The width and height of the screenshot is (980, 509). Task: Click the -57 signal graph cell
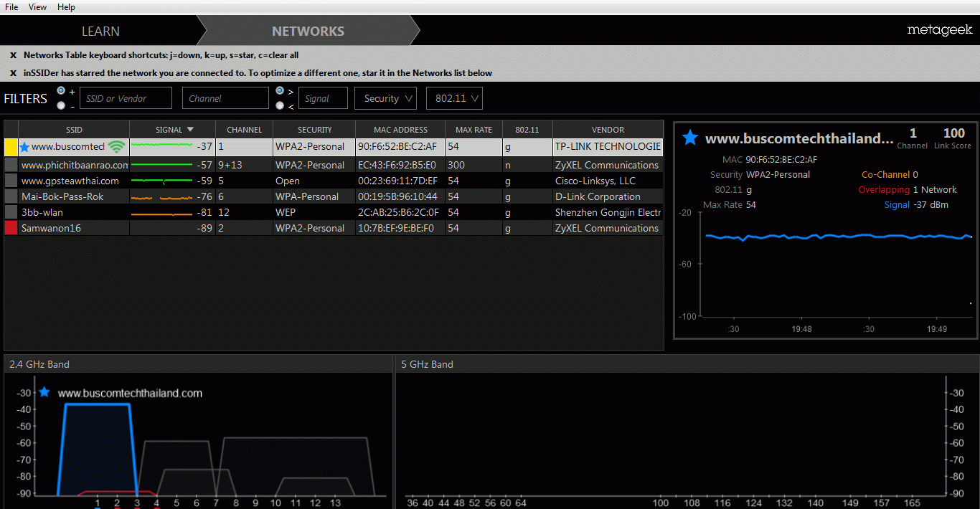(x=173, y=165)
